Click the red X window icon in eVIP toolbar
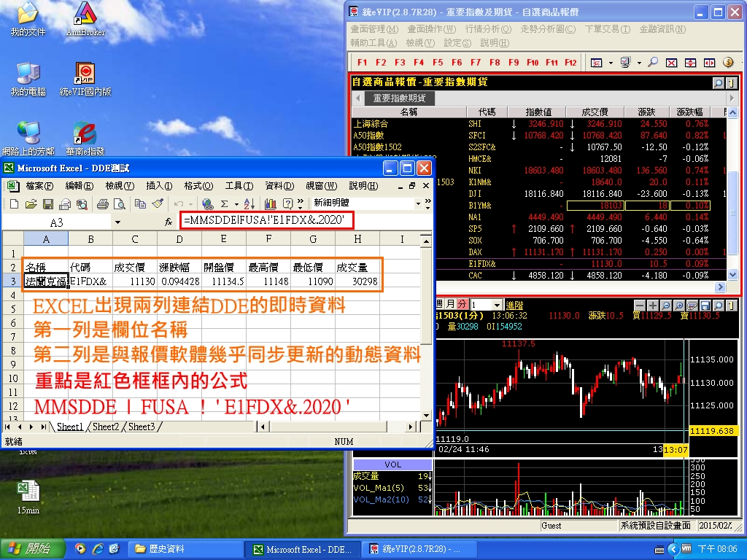The width and height of the screenshot is (747, 560). (671, 63)
